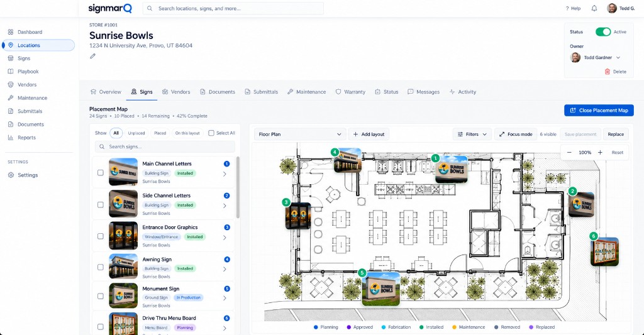644x335 pixels.
Task: Switch to the Messages tab
Action: 423,92
